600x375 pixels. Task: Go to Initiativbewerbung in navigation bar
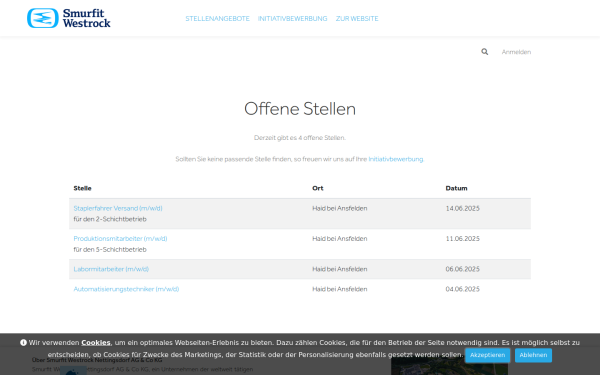pos(292,18)
